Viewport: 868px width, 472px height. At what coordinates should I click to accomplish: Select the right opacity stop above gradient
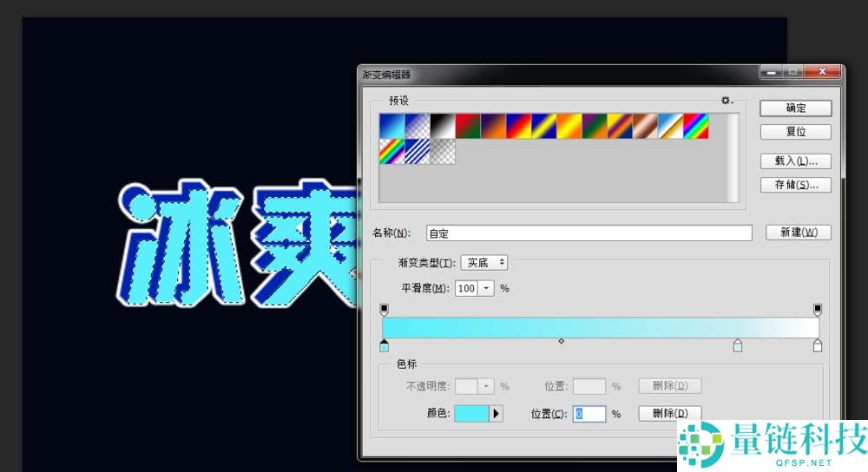point(817,309)
